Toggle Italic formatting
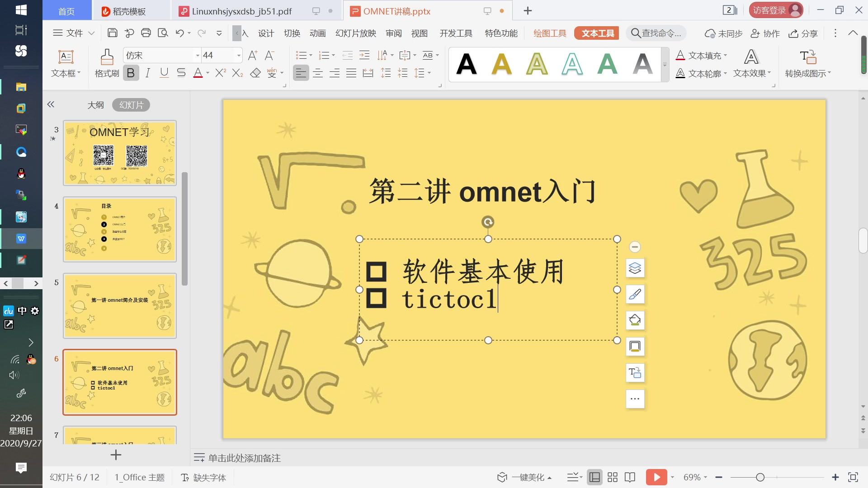This screenshot has width=868, height=488. (147, 73)
